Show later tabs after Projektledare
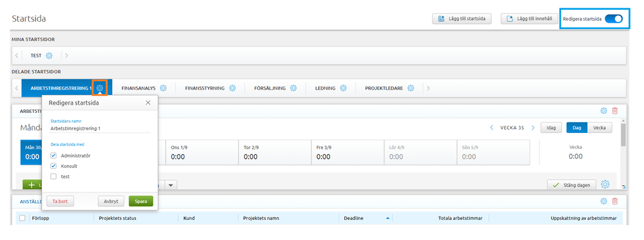This screenshot has width=644, height=240. pyautogui.click(x=428, y=88)
